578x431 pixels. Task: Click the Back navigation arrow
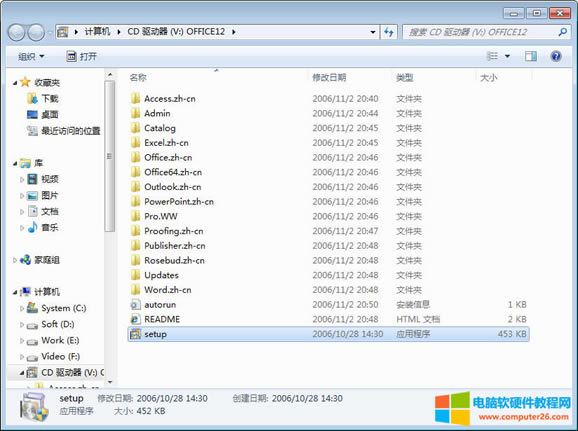click(x=17, y=32)
